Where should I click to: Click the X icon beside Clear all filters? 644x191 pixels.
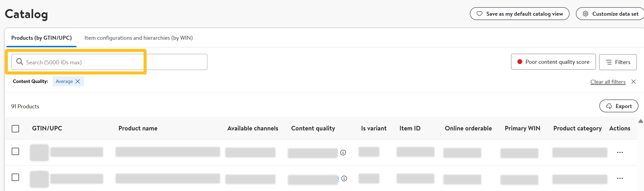[633, 82]
